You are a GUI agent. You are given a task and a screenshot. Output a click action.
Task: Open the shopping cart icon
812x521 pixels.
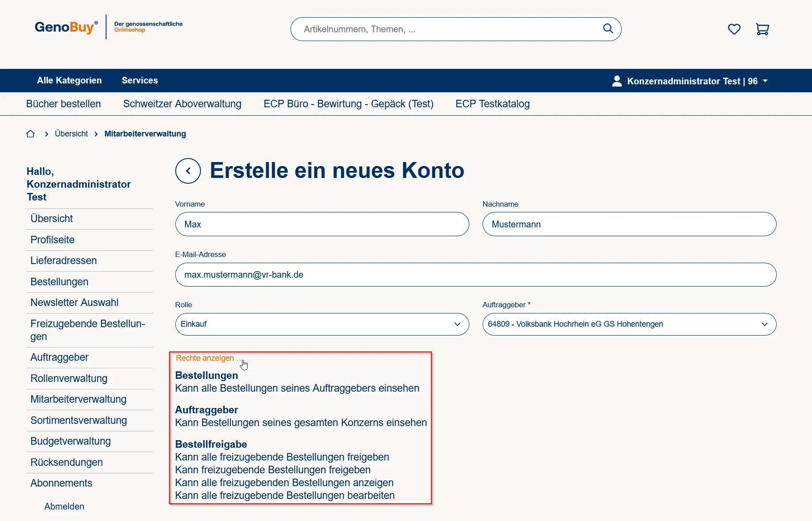coord(762,29)
